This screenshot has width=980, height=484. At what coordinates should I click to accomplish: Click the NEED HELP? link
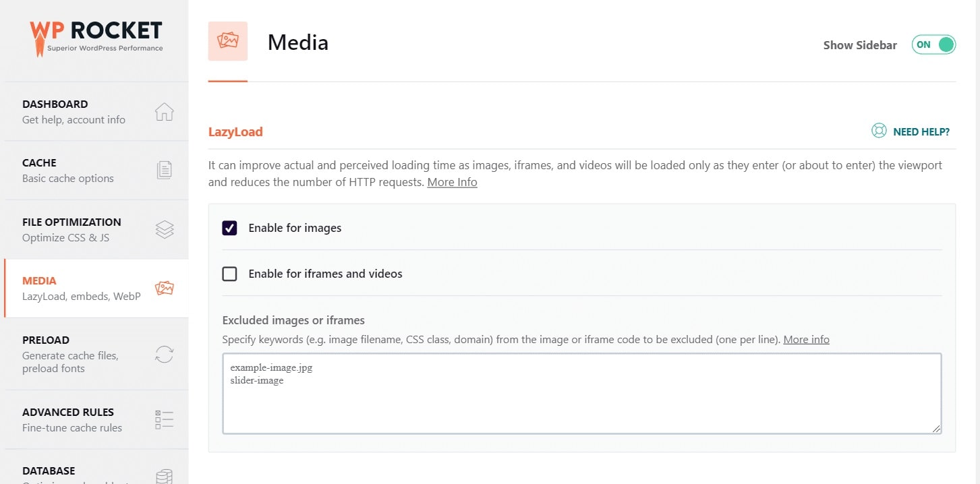(x=921, y=131)
